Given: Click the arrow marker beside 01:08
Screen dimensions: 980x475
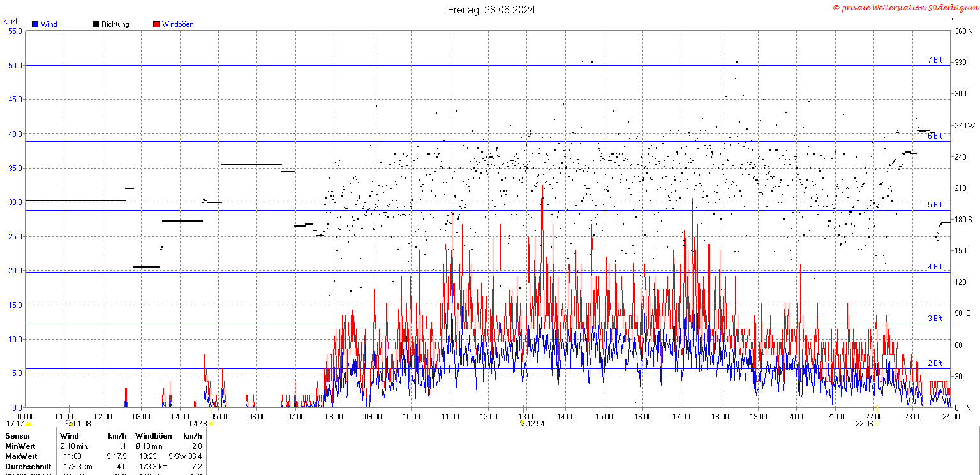Looking at the screenshot, I should (71, 423).
